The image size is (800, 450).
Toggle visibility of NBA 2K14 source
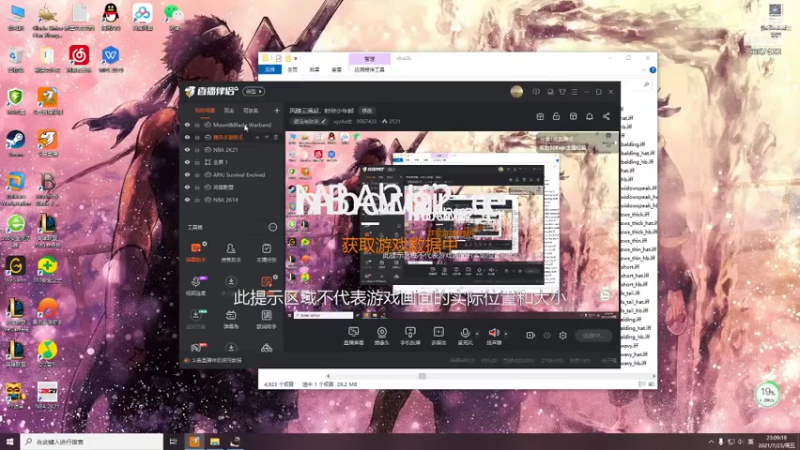[187, 200]
